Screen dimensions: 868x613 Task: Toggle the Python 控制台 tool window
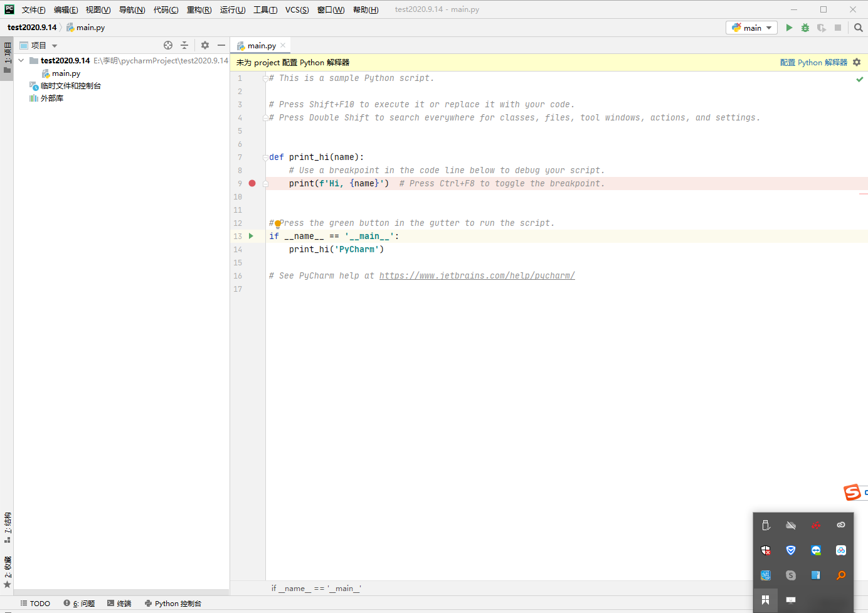(173, 604)
